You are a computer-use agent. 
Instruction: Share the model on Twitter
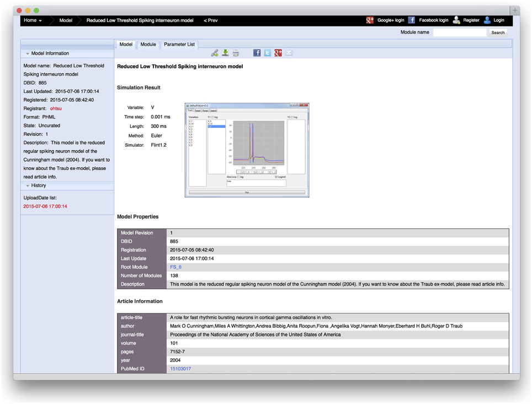(267, 53)
